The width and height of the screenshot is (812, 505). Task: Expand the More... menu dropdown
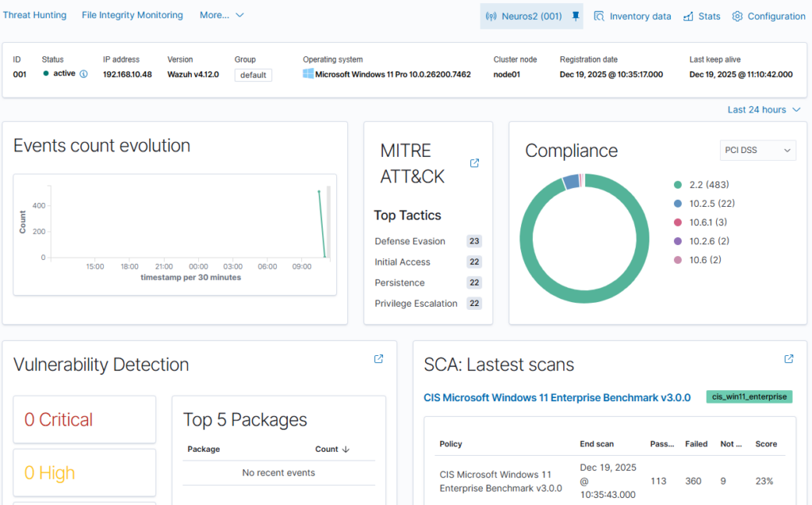click(x=222, y=15)
